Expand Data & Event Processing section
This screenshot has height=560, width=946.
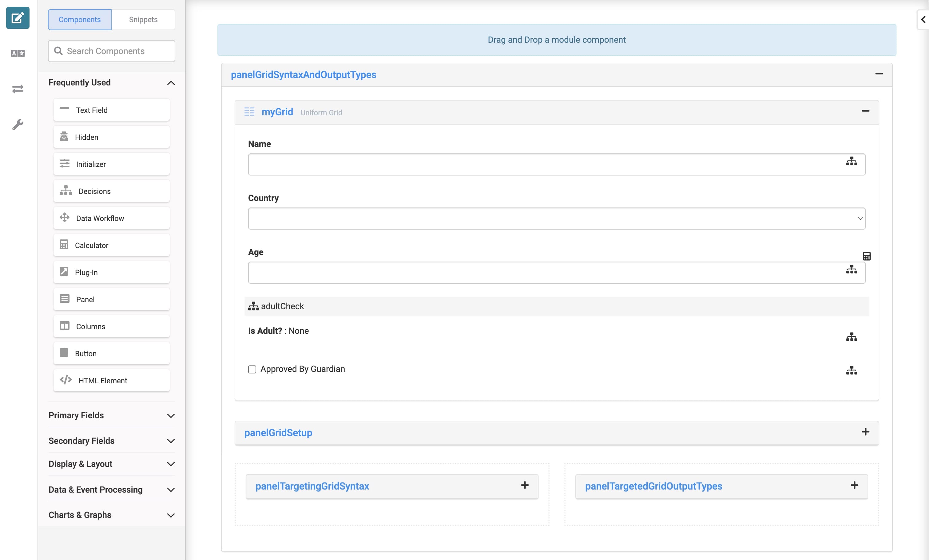171,490
